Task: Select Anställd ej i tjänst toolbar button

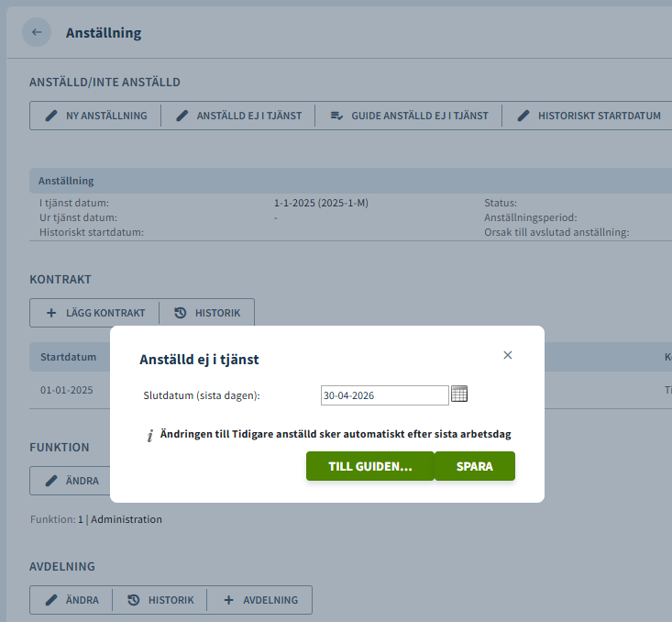Action: pyautogui.click(x=238, y=116)
